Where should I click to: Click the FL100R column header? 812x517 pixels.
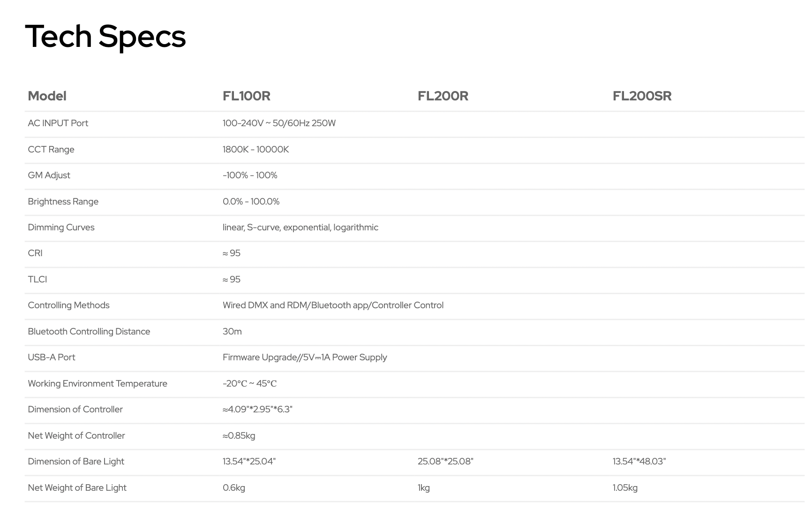point(246,96)
